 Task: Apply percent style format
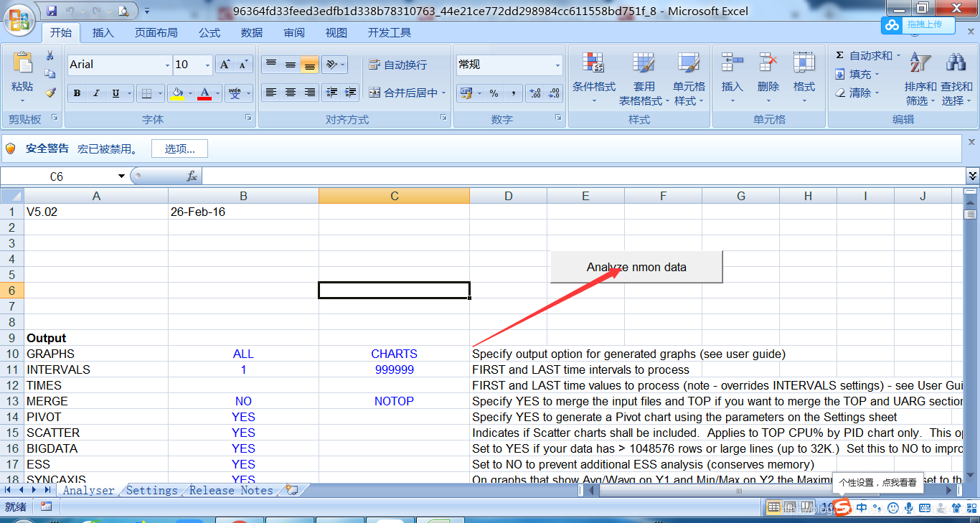(x=494, y=93)
